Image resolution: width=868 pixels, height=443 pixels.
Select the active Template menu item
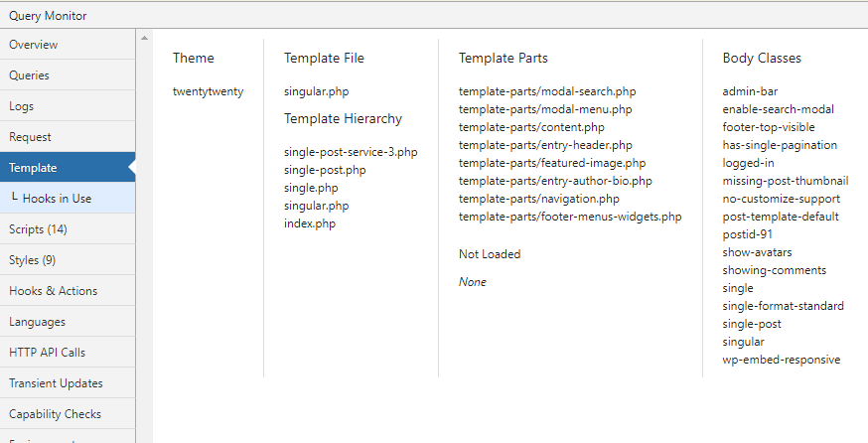(68, 167)
